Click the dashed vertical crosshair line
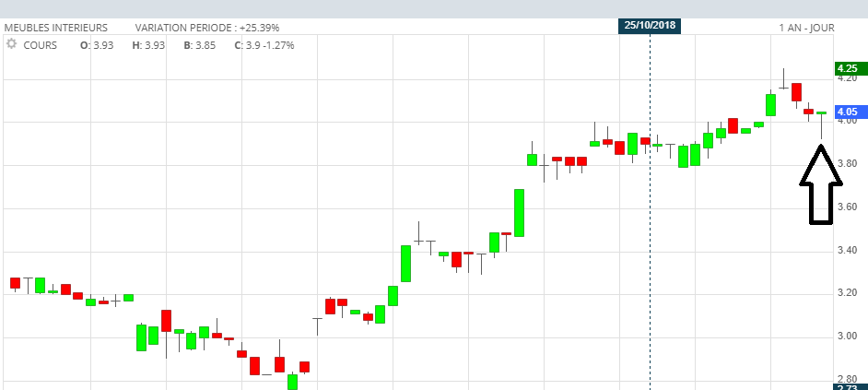This screenshot has height=390, width=868. pos(650,210)
